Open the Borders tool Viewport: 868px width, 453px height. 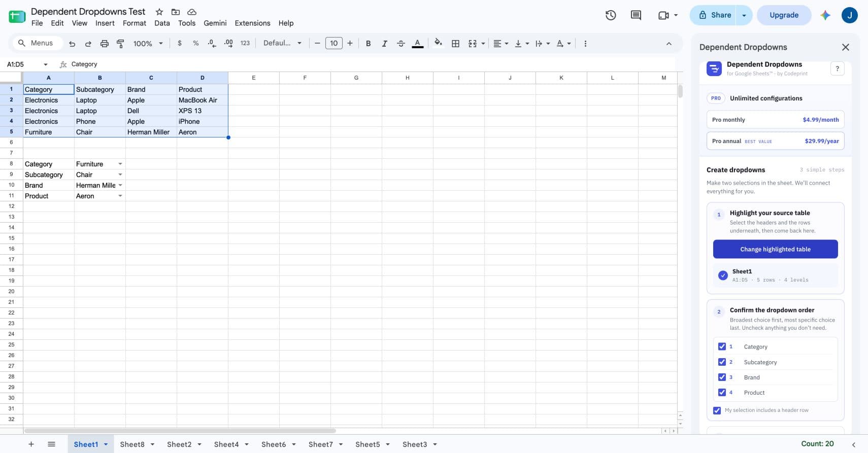pos(456,44)
